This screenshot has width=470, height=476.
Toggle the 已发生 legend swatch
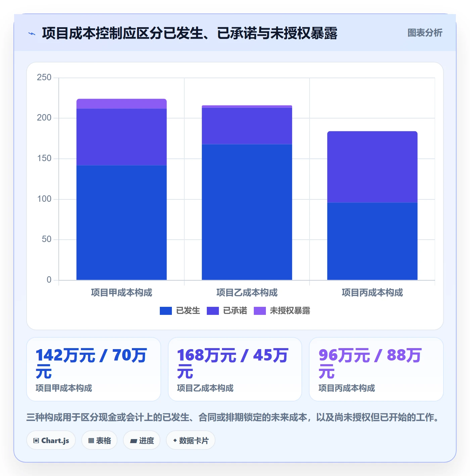point(166,311)
